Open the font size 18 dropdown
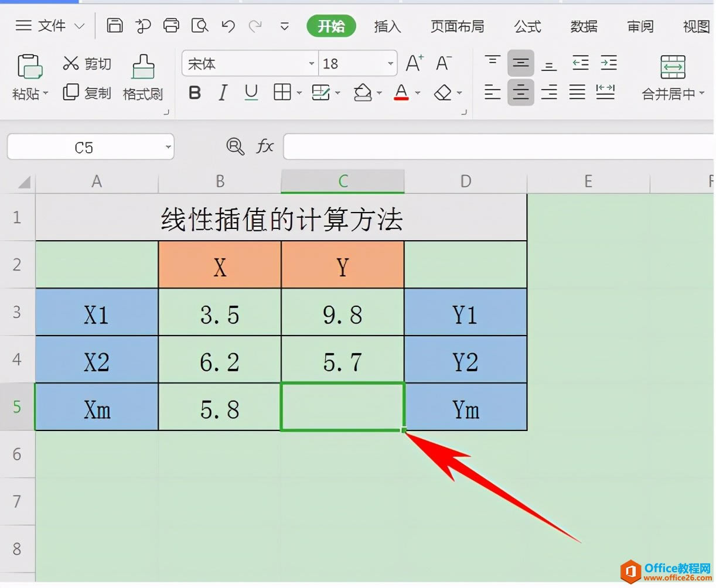This screenshot has width=716, height=588. coord(390,64)
